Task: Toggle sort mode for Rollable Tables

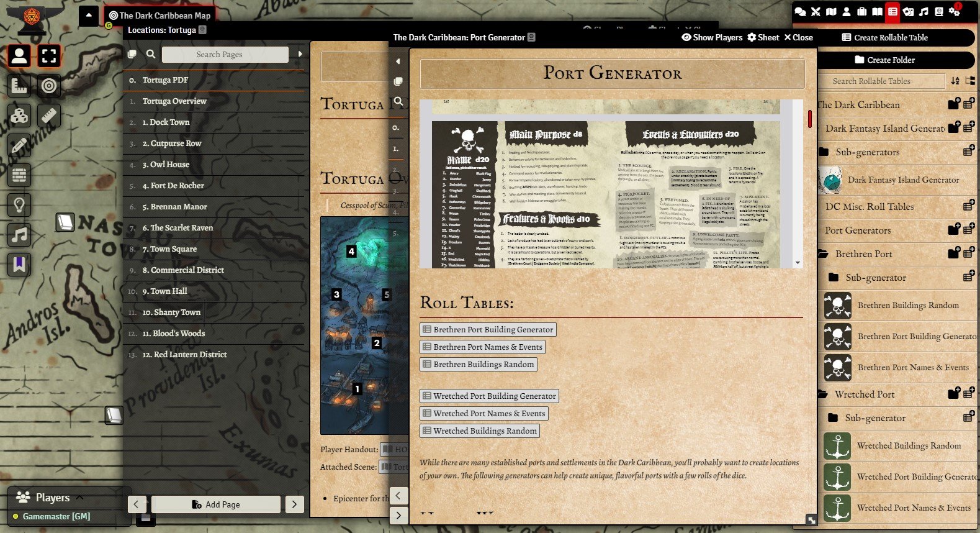Action: [x=955, y=81]
